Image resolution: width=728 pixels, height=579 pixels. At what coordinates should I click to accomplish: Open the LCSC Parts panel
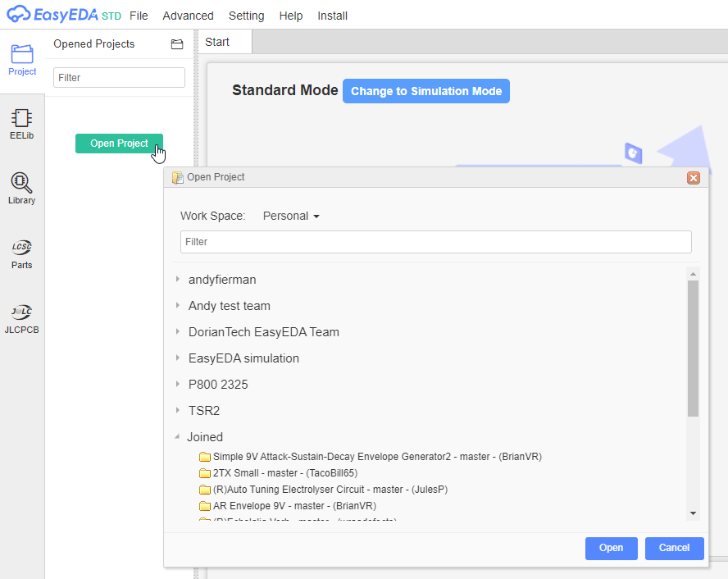(x=22, y=253)
